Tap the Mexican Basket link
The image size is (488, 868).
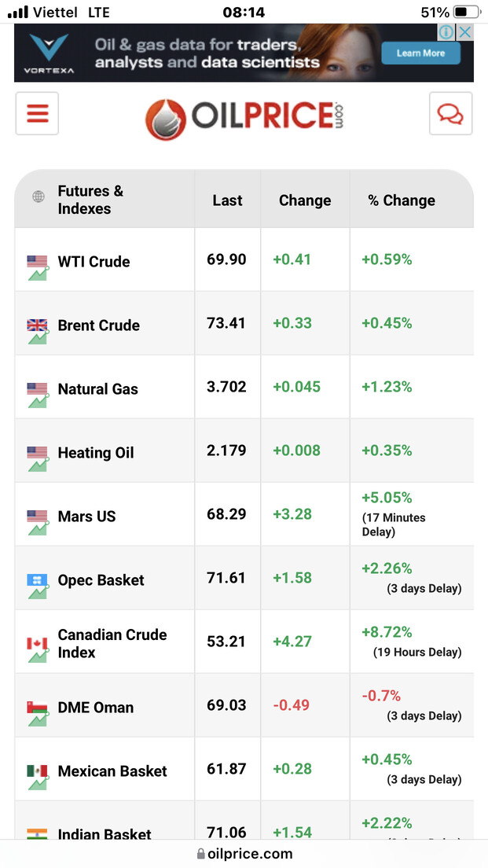click(112, 771)
